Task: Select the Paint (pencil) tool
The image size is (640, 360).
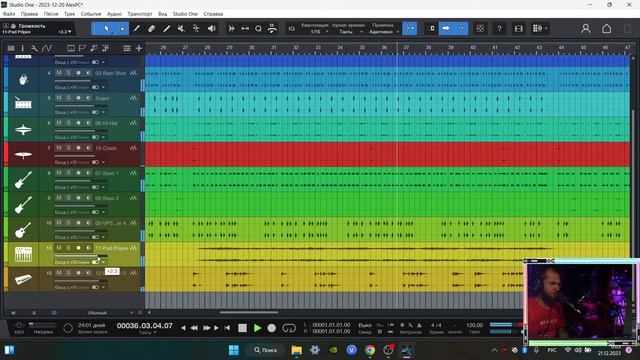Action: (137, 29)
